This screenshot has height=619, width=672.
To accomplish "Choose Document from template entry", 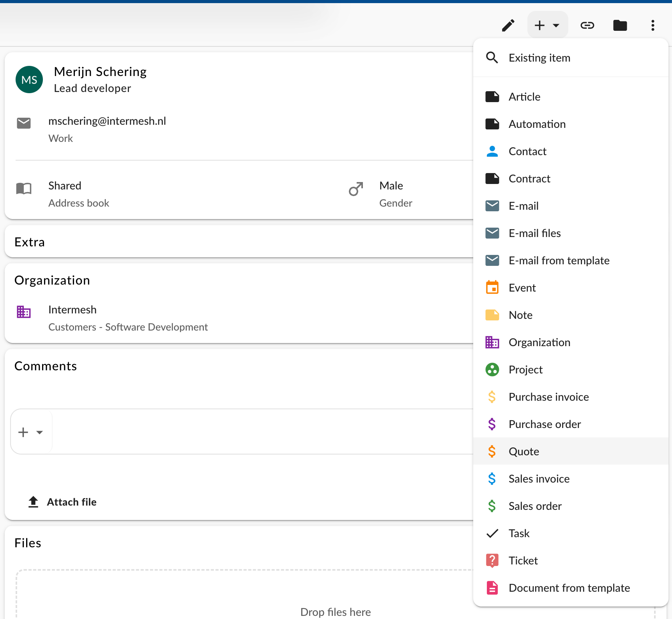I will 571,588.
